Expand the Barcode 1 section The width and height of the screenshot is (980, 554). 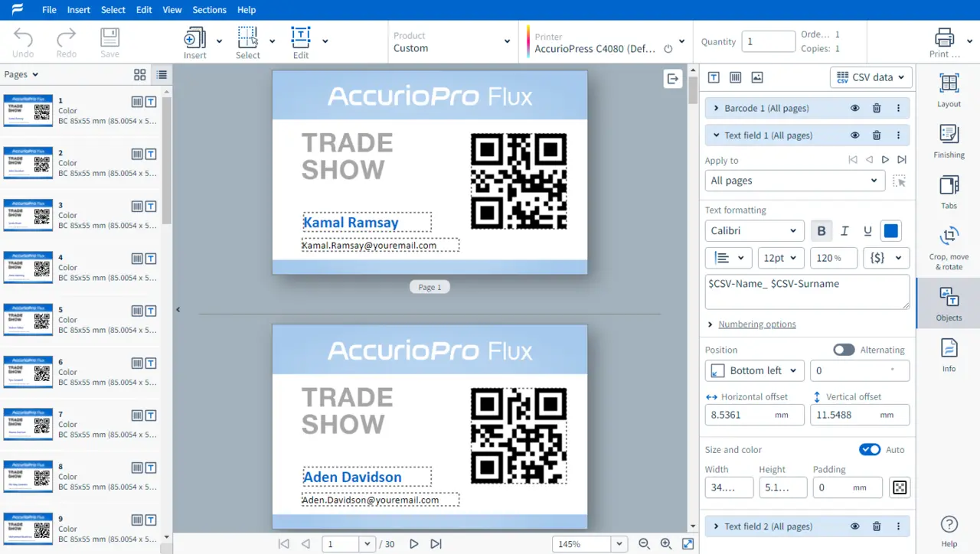click(x=717, y=108)
